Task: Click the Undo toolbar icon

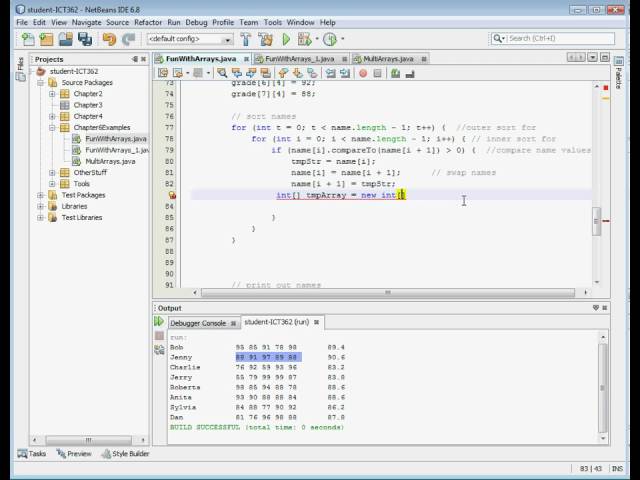Action: click(109, 39)
